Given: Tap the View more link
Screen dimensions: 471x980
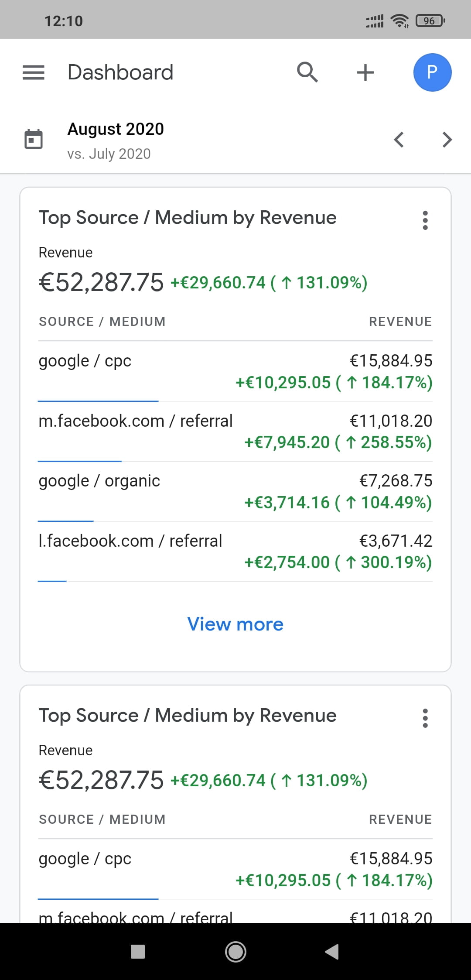Looking at the screenshot, I should (x=235, y=624).
